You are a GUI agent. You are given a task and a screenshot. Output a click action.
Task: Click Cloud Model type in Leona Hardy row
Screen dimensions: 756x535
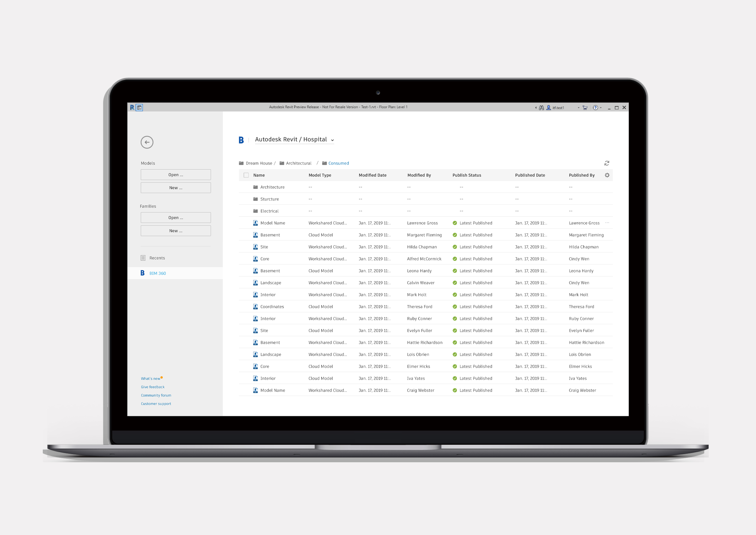[x=321, y=271]
